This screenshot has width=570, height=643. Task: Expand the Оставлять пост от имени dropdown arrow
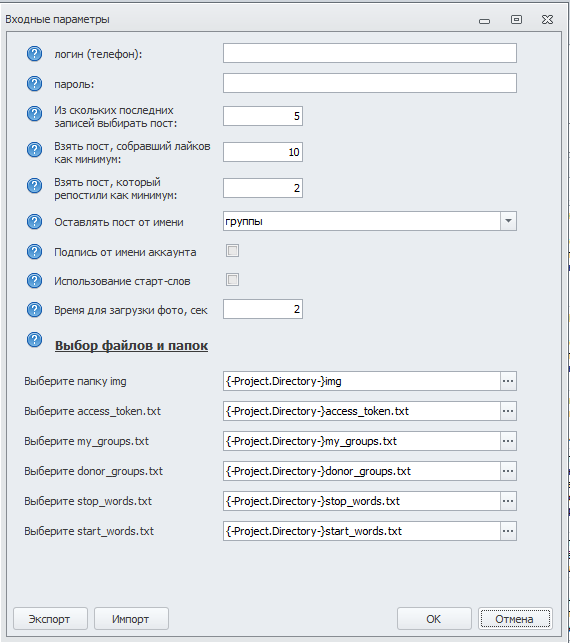coord(508,221)
